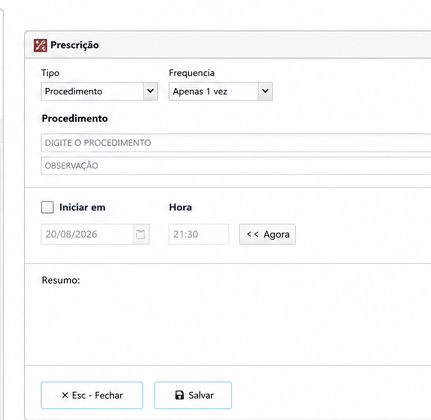The image size is (431, 420).
Task: Click the DIGITE O PROCEDIMENTO input field
Action: (x=236, y=143)
